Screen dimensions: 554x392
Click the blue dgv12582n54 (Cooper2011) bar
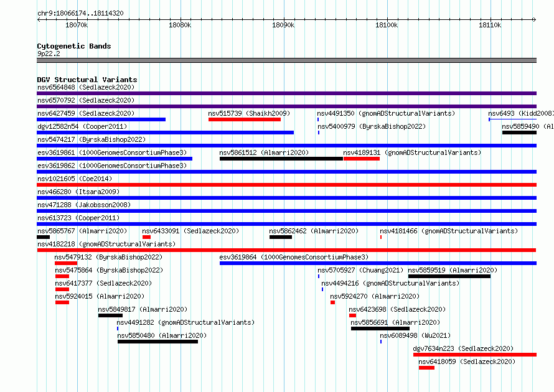(166, 133)
